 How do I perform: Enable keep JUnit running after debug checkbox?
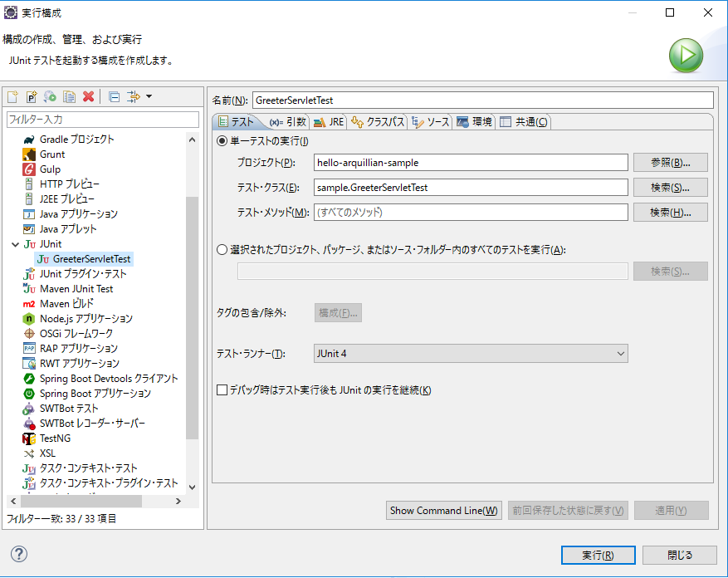(222, 390)
